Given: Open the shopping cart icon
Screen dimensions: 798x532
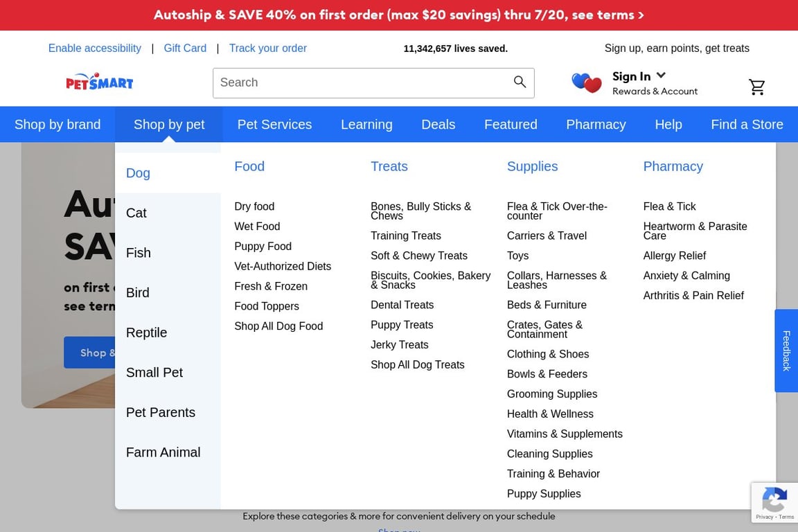Looking at the screenshot, I should point(756,87).
